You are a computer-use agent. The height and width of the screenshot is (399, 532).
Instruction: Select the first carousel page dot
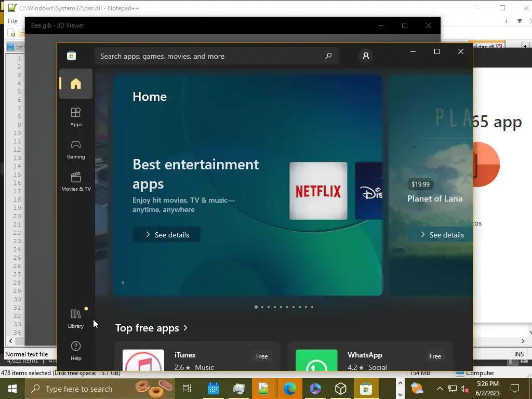(256, 307)
